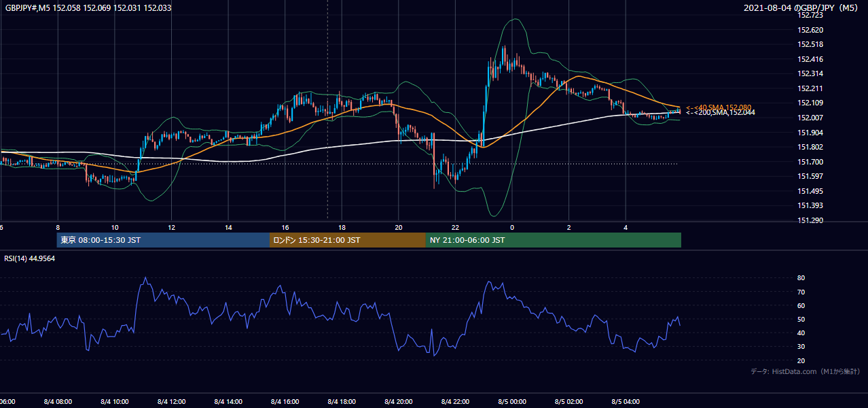The image size is (868, 408).
Task: Click the RSI(14) 44.9564 indicator label
Action: [30, 258]
